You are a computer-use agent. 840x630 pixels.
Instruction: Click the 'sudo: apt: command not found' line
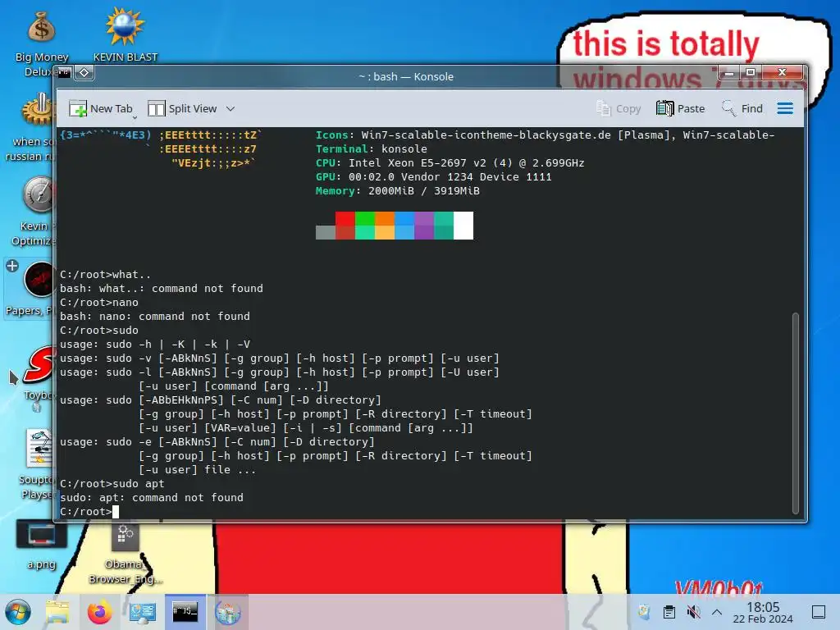pos(152,498)
